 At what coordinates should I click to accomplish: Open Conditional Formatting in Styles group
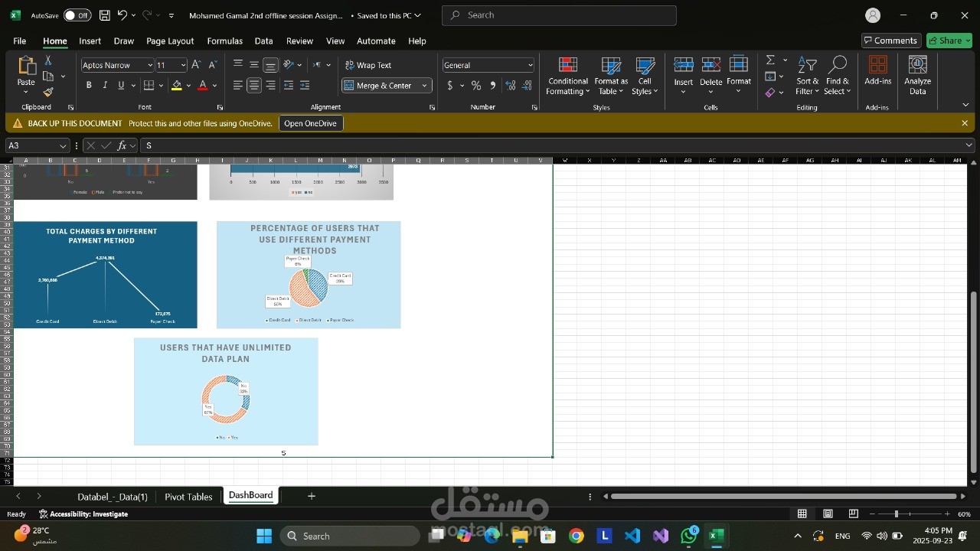click(x=567, y=77)
